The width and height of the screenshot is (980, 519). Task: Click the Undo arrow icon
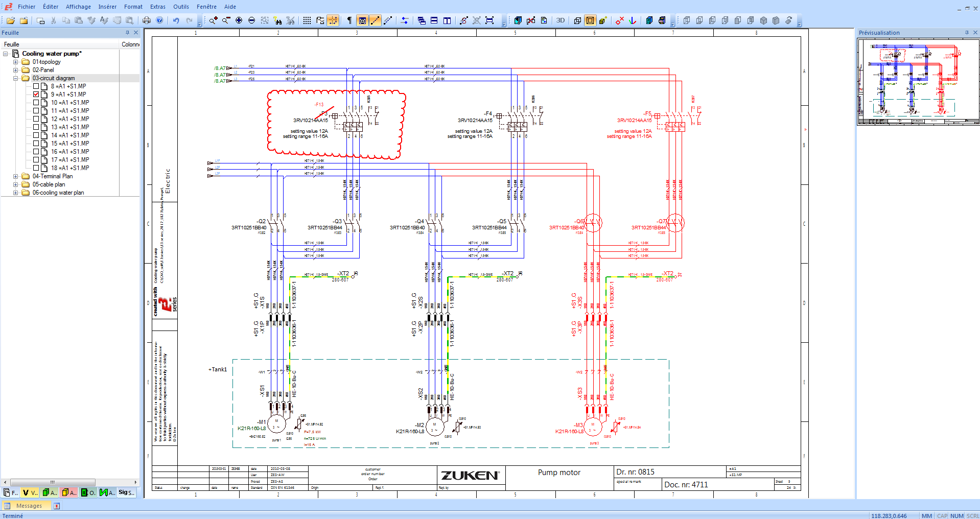176,20
